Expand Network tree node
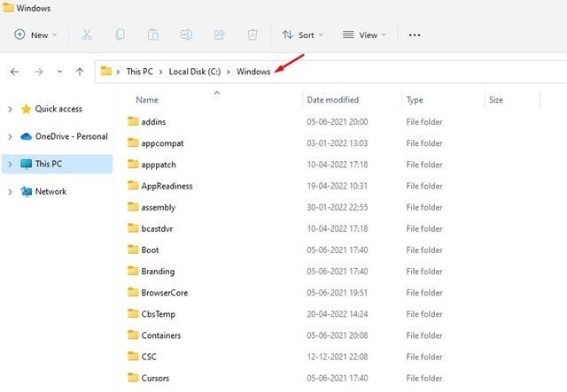 (x=10, y=192)
